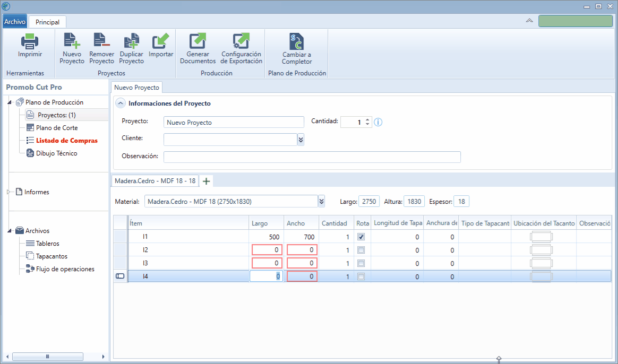Open Configuración de Exportación
Viewport: 618px width, 364px height.
pos(241,41)
